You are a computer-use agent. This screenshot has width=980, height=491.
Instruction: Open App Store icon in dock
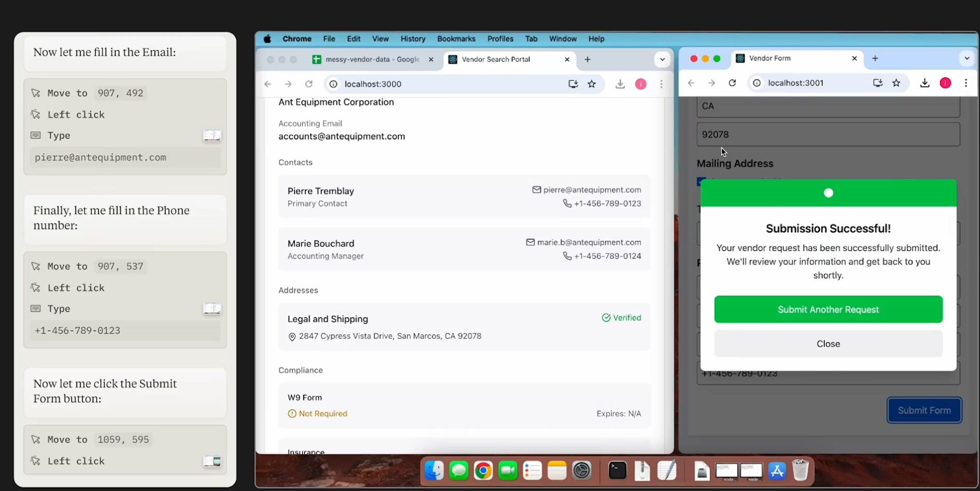[x=777, y=471]
